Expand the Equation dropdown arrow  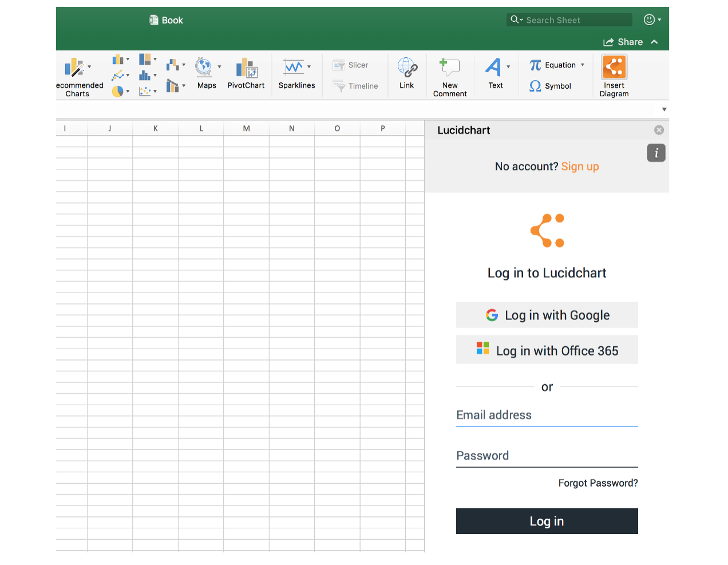(583, 65)
